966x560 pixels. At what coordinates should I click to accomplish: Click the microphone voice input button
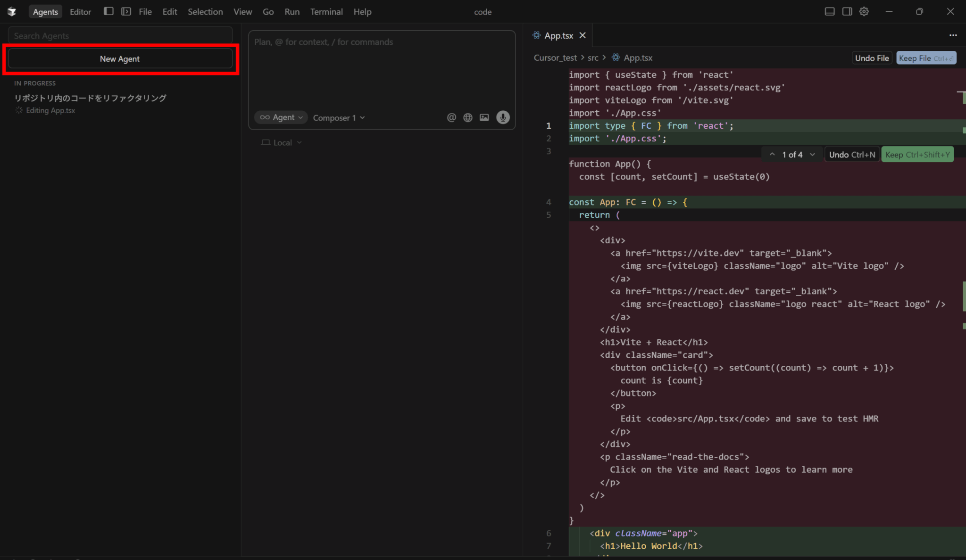pyautogui.click(x=503, y=117)
